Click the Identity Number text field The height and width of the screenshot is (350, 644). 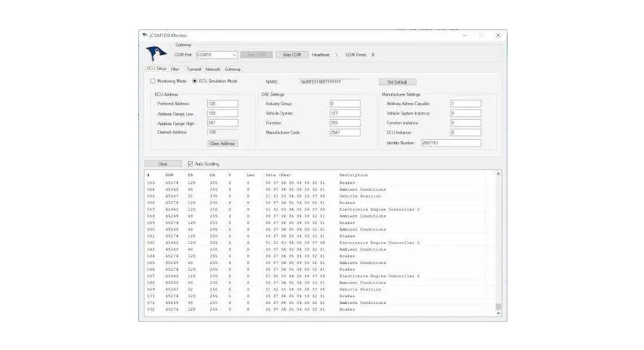pos(450,143)
